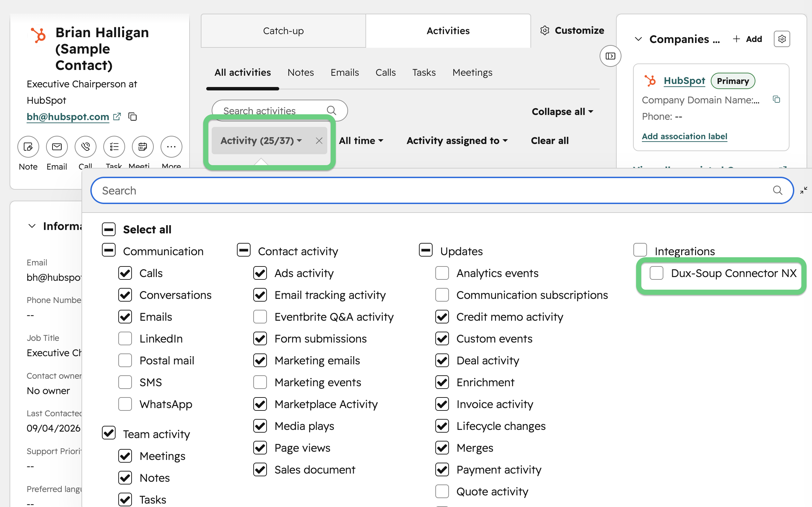
Task: Click the Task list action icon
Action: [114, 147]
